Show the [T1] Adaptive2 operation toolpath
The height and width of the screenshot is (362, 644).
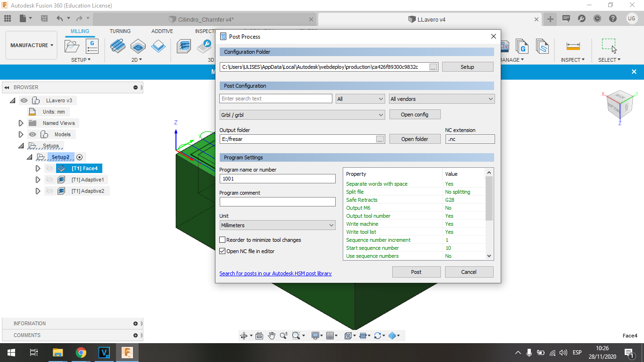click(50, 191)
